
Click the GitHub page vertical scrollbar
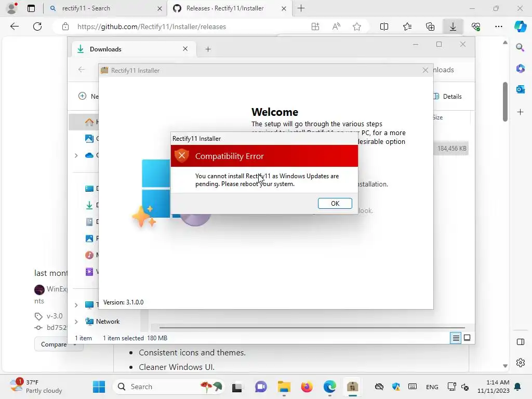[505, 101]
